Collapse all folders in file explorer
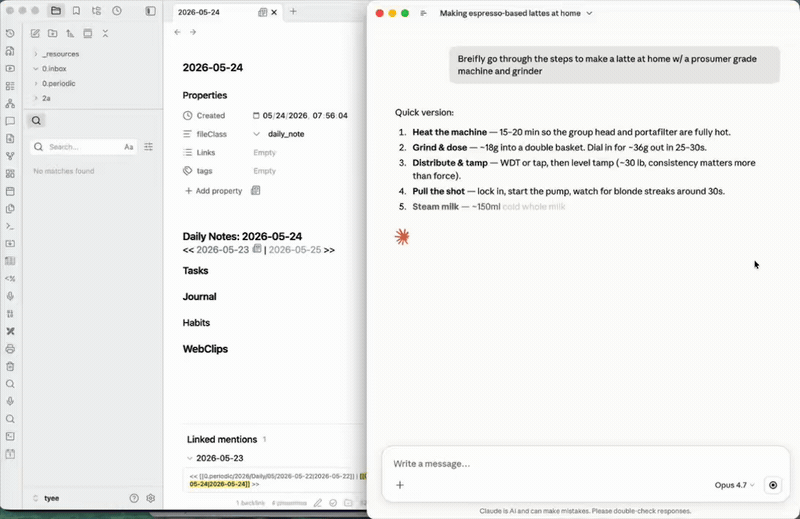 [x=105, y=33]
